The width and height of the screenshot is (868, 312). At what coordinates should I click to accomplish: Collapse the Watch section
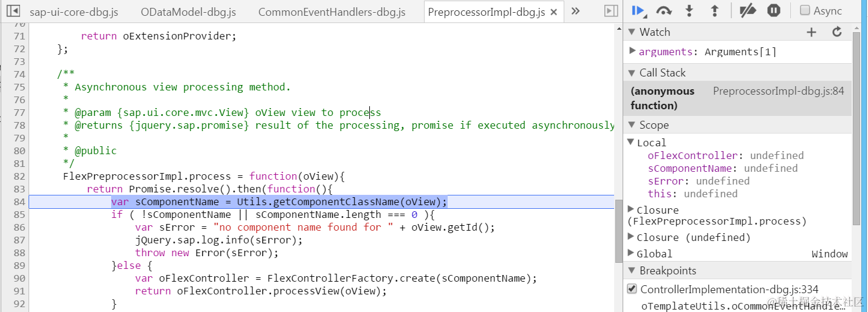pyautogui.click(x=632, y=32)
